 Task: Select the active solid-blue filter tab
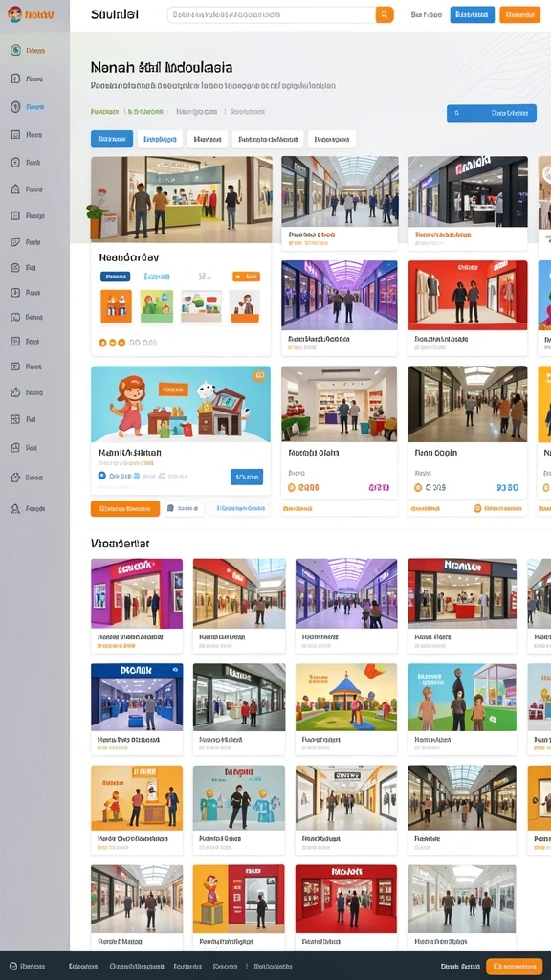112,139
